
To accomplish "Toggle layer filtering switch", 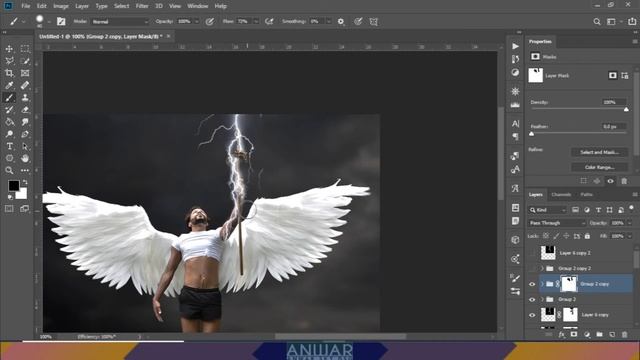I will pyautogui.click(x=631, y=208).
